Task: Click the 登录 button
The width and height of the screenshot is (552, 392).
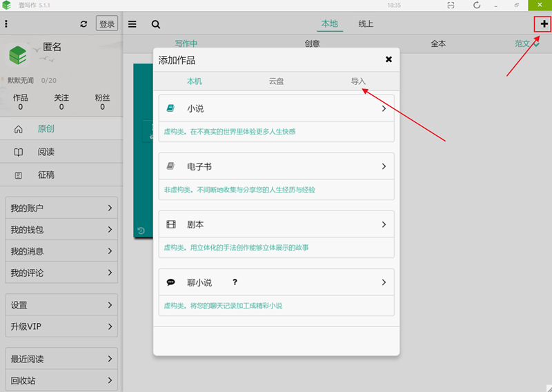Action: tap(107, 23)
